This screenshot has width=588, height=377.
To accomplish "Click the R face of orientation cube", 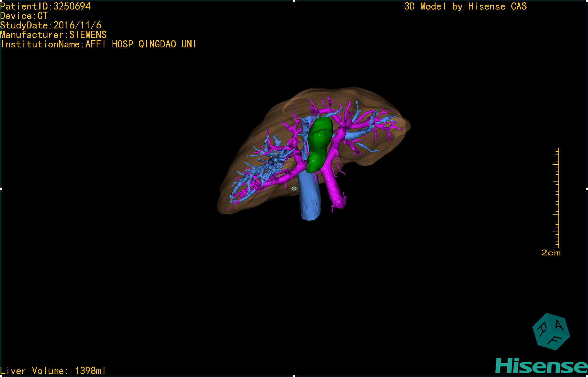I will [541, 329].
